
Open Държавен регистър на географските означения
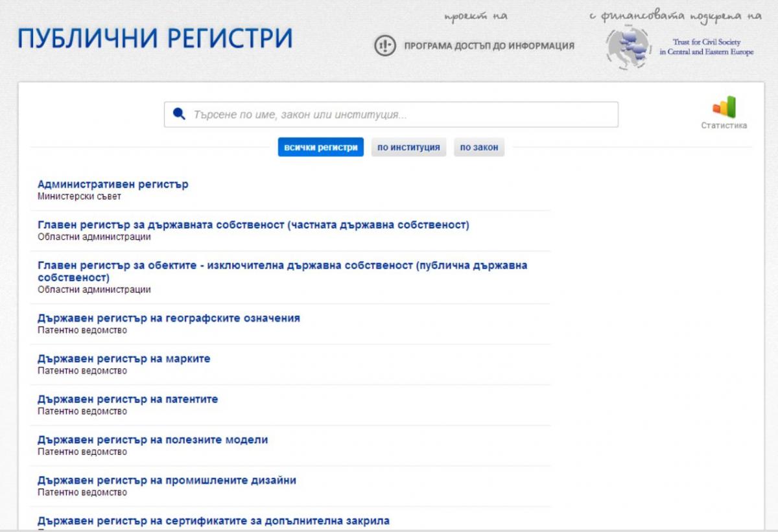[x=169, y=318]
